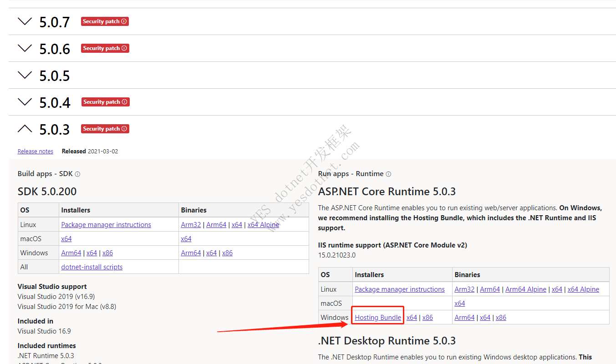Screen dimensions: 616x364
Task: Click the version number 15.0.21023.0
Action: [x=337, y=255]
